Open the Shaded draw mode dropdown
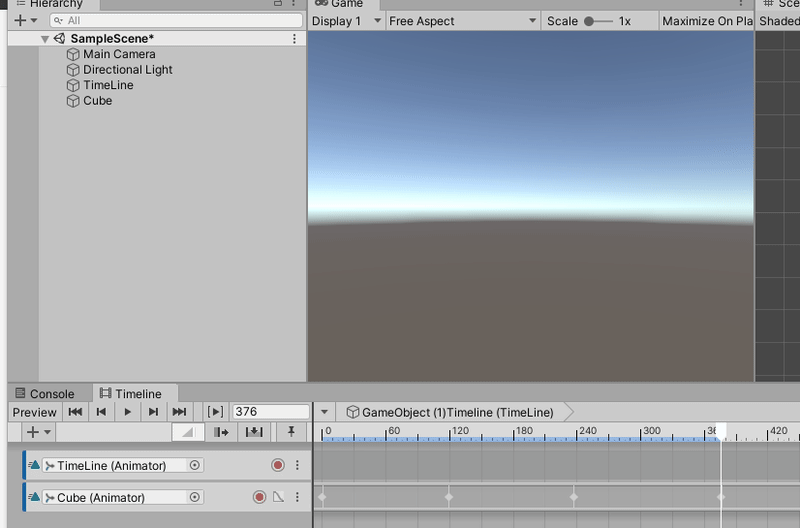This screenshot has height=528, width=800. point(779,21)
